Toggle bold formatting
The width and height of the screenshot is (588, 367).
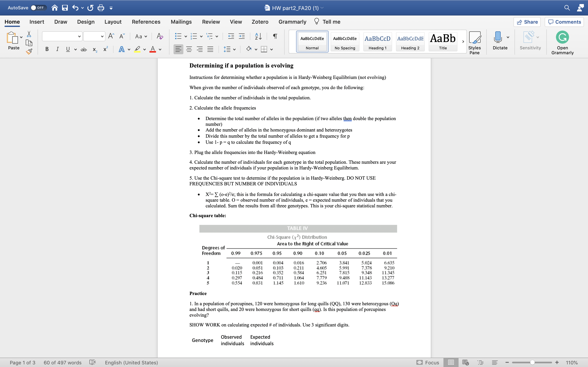(x=47, y=49)
